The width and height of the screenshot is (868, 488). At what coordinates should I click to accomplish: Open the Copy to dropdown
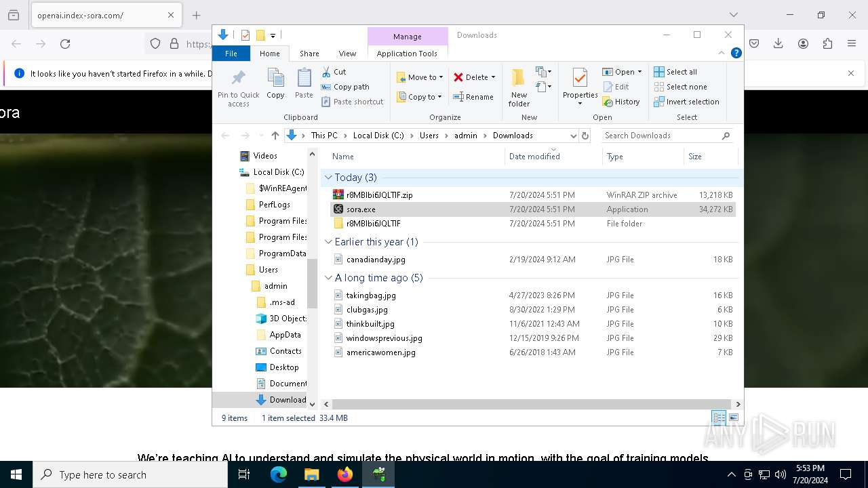pyautogui.click(x=420, y=97)
